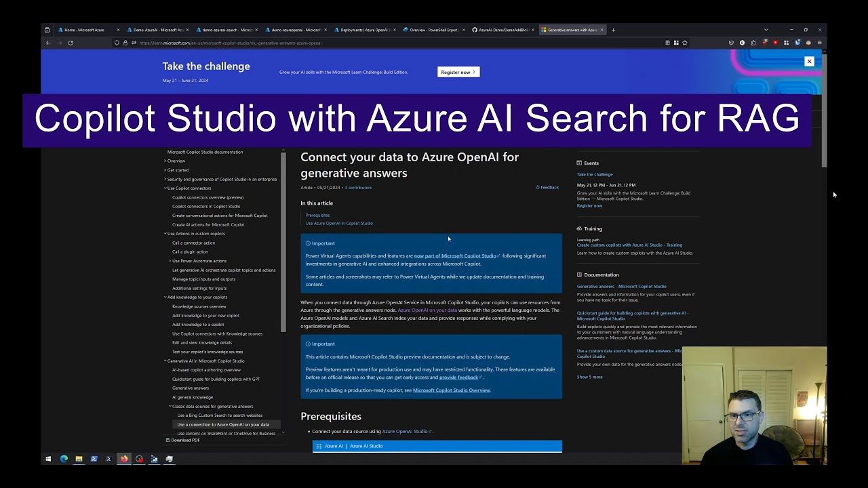Open Use a Bing Custom Search to search websites
Viewport: 868px width, 488px height.
coord(220,415)
